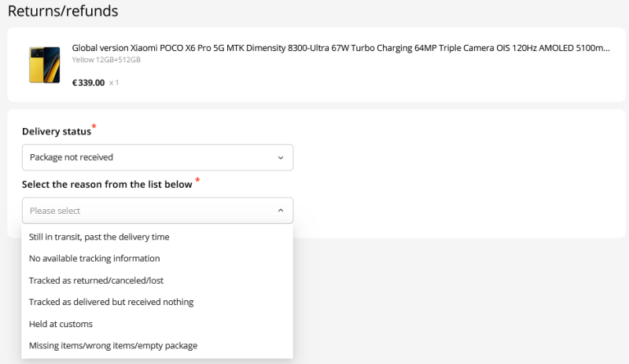Click the Delivery status chevron arrow
629x364 pixels.
point(281,158)
